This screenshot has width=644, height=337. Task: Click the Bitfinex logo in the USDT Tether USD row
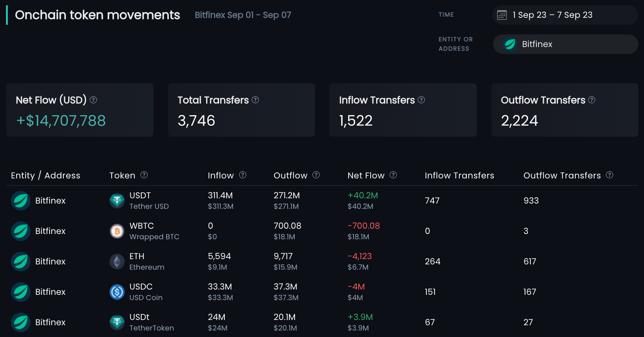21,201
